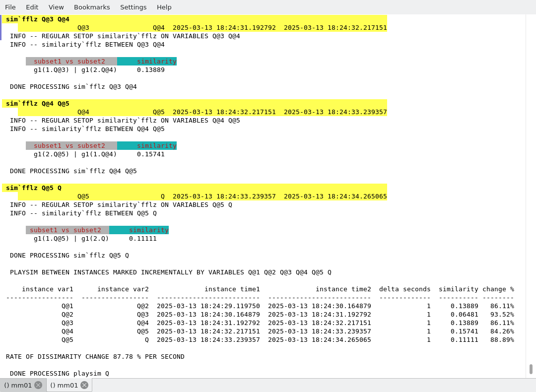Open the File menu

(10, 7)
